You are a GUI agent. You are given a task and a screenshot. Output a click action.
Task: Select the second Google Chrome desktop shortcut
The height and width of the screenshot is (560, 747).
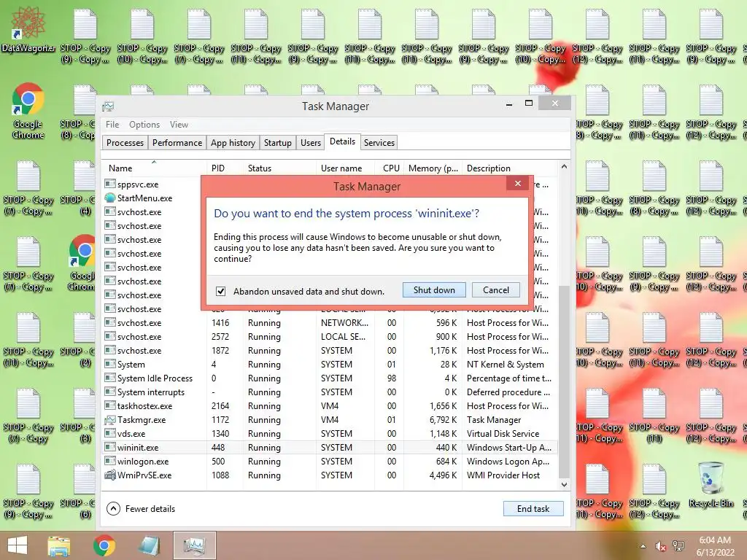(82, 262)
